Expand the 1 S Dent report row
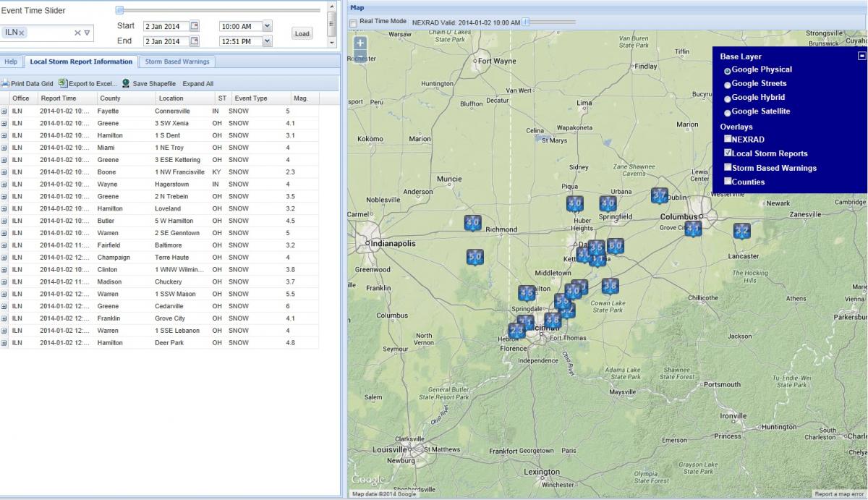The image size is (868, 500). pyautogui.click(x=4, y=136)
